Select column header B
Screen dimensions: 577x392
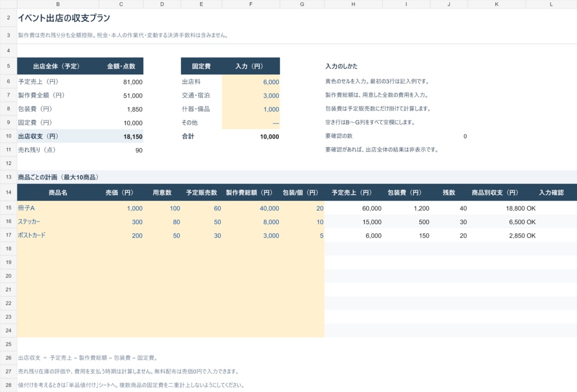point(58,4)
